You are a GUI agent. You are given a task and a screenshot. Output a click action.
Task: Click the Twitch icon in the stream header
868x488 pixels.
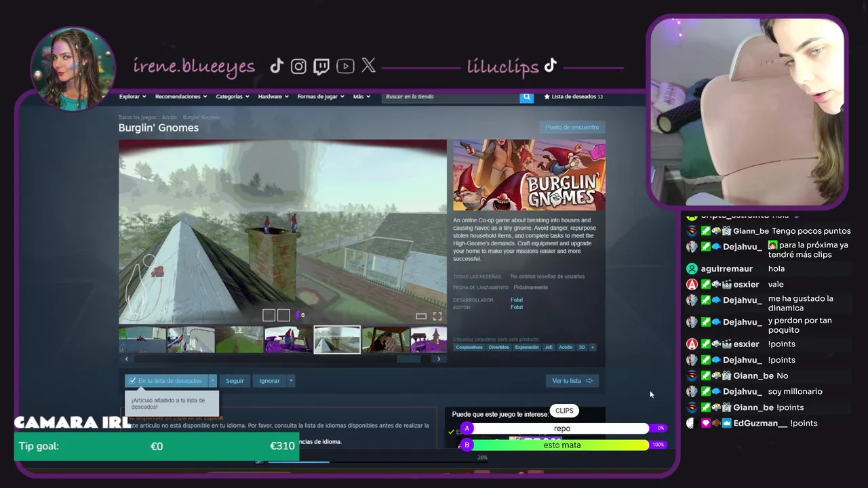click(x=321, y=66)
